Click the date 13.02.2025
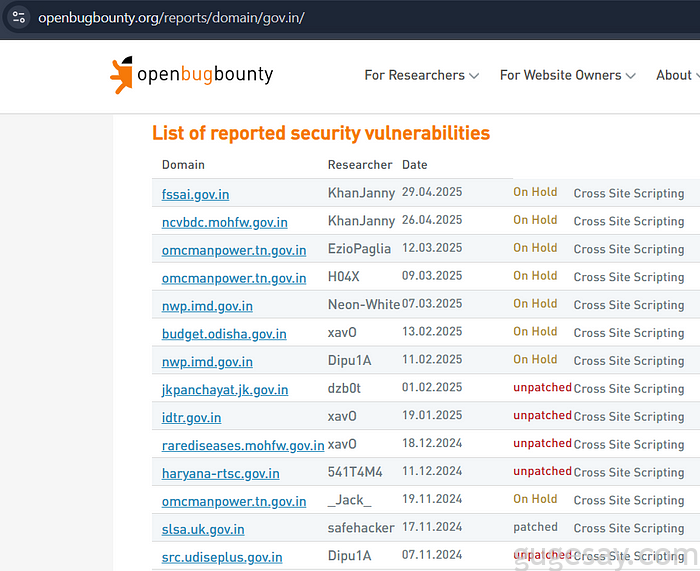Screen dimensions: 700x571 point(432,331)
